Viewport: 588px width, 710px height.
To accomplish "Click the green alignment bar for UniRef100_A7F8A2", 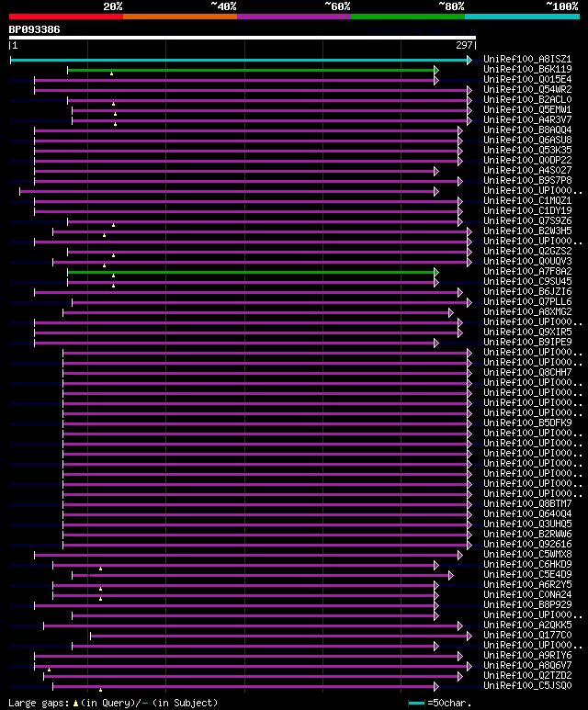I will point(254,272).
